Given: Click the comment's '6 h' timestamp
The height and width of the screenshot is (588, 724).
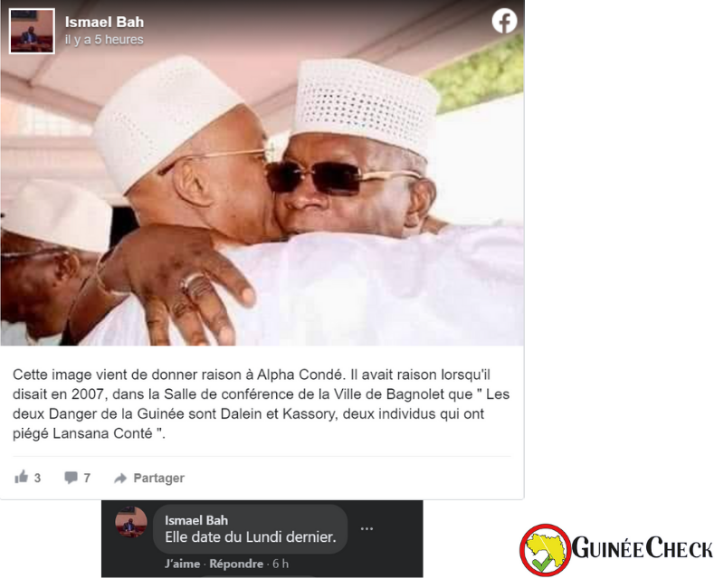Looking at the screenshot, I should click(281, 564).
